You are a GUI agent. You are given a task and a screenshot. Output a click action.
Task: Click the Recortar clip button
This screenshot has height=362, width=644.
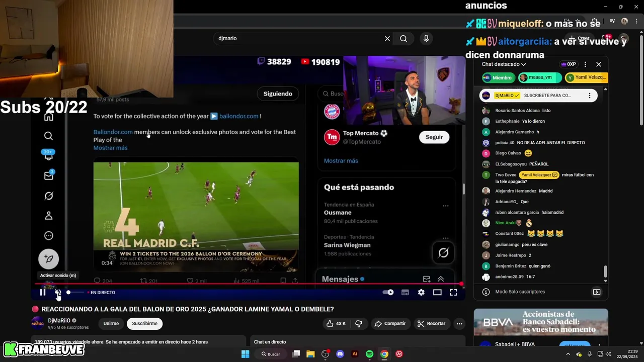click(x=431, y=323)
